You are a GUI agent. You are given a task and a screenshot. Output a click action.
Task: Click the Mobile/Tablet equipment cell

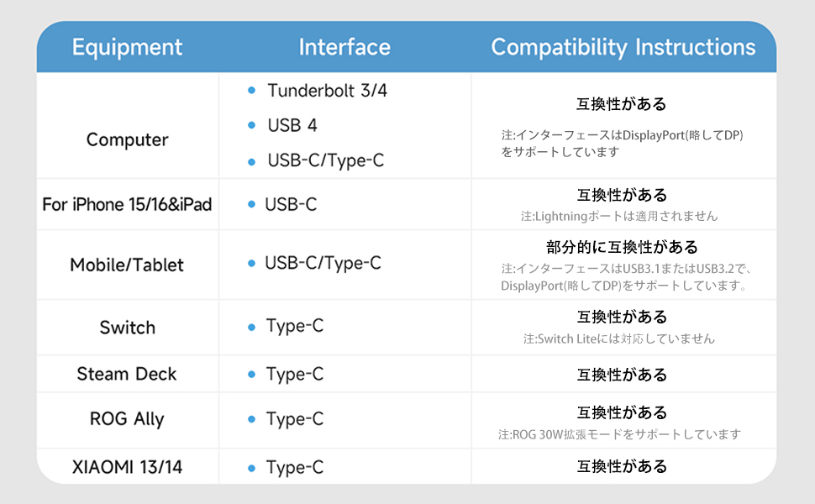pos(127,265)
